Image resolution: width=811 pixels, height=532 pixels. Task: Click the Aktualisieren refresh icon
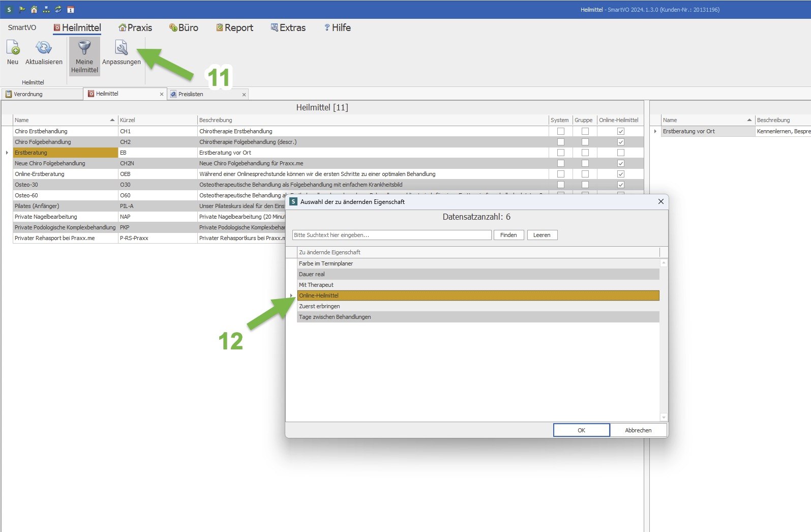tap(44, 48)
